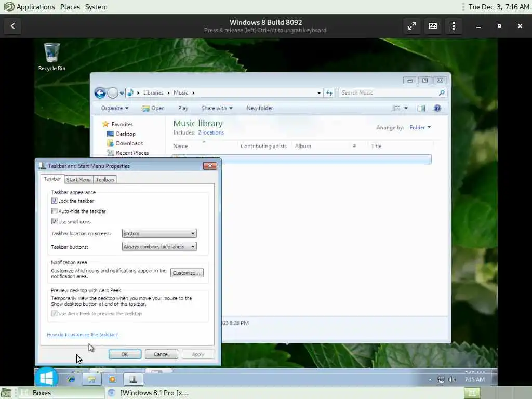This screenshot has height=399, width=532.
Task: Open Taskbar buttons combine dropdown
Action: 159,247
